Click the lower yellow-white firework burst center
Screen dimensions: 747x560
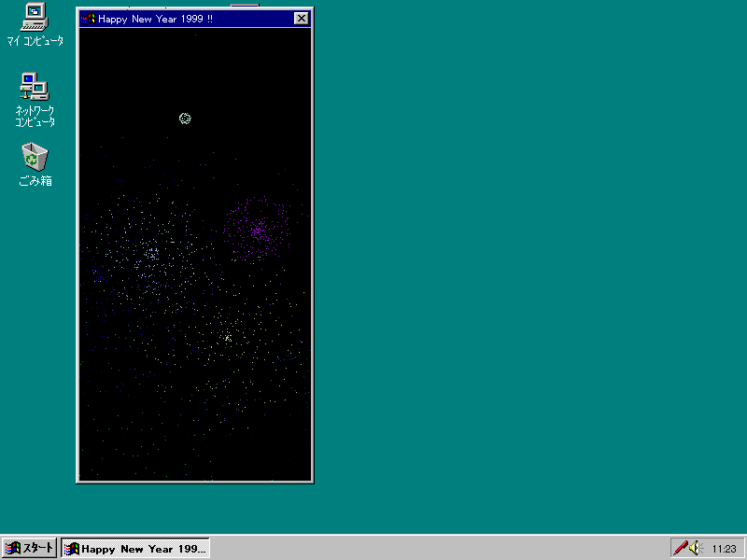pos(227,338)
